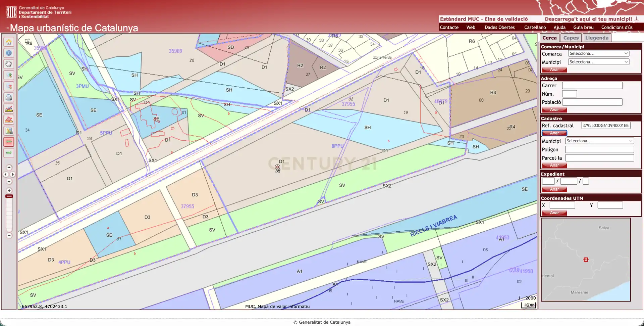Click the home view icon in map toolbar
The width and height of the screenshot is (644, 326).
pyautogui.click(x=9, y=42)
